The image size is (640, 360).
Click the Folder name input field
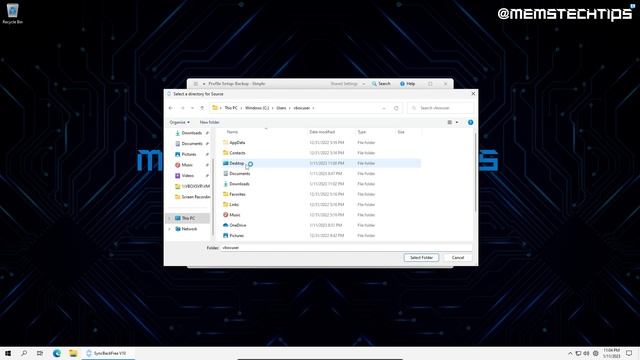coord(346,248)
